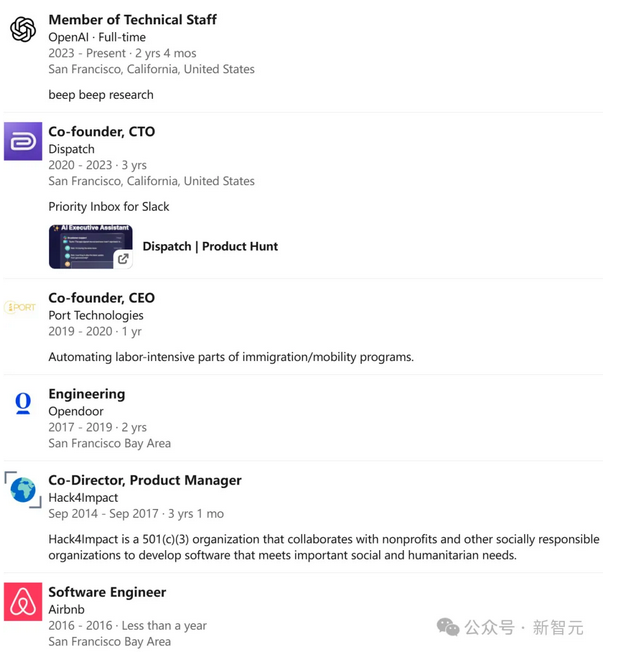634x664 pixels.
Task: Click the Co-founder, CEO title
Action: [102, 298]
